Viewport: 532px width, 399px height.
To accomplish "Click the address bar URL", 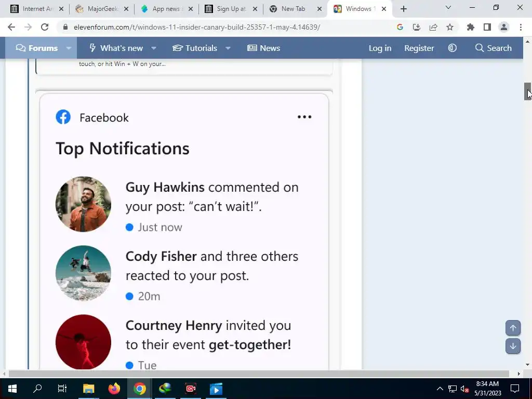I will 197,27.
